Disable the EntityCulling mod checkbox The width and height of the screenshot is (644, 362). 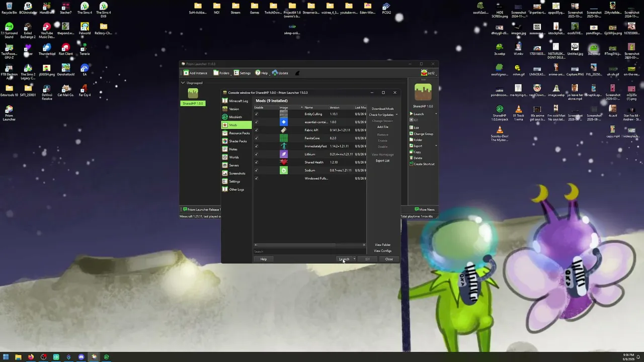click(x=257, y=114)
